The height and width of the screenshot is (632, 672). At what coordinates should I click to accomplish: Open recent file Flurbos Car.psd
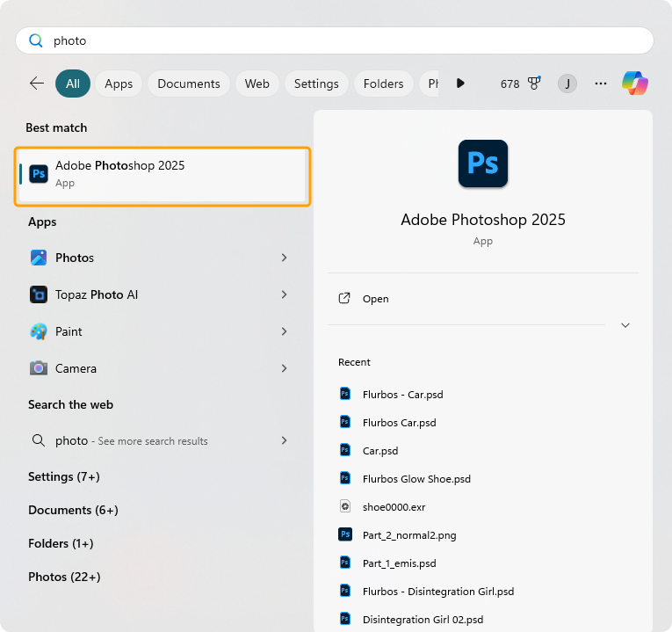(x=400, y=423)
